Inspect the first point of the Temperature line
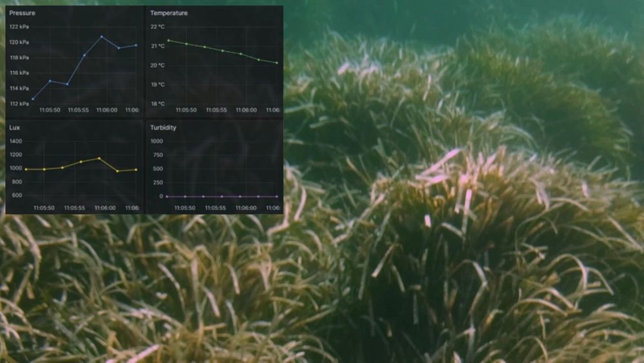Viewport: 644px width, 363px height. [168, 40]
